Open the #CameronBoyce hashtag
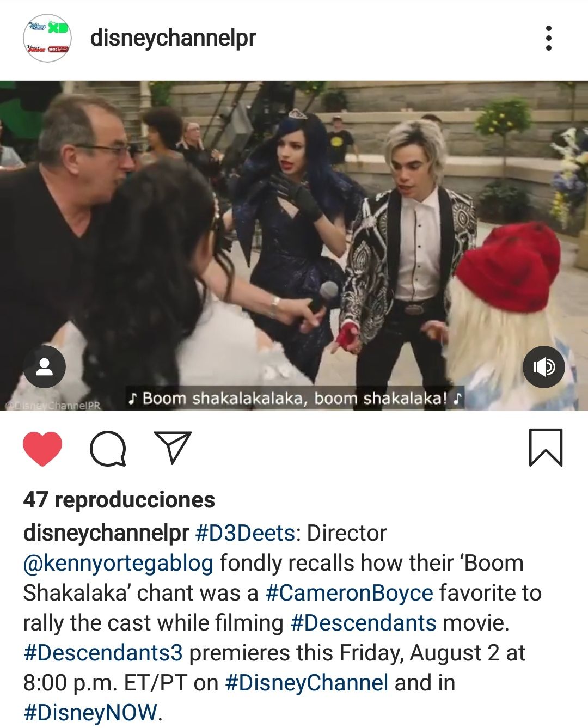 [x=349, y=593]
